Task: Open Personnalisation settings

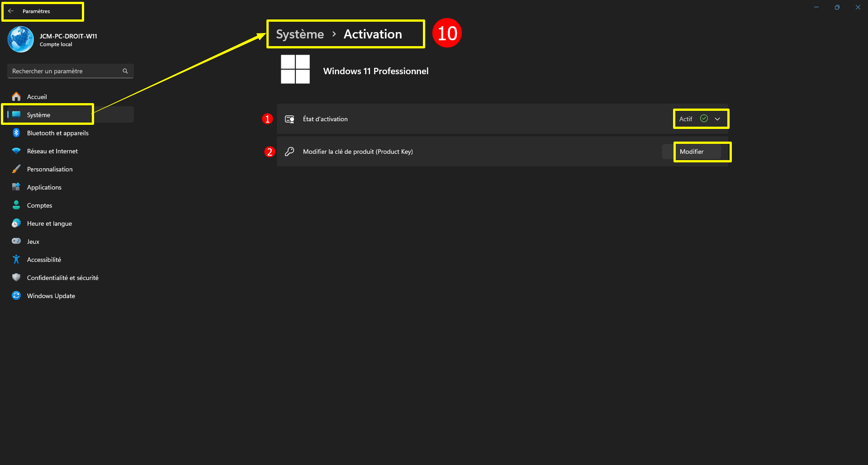Action: (71, 169)
